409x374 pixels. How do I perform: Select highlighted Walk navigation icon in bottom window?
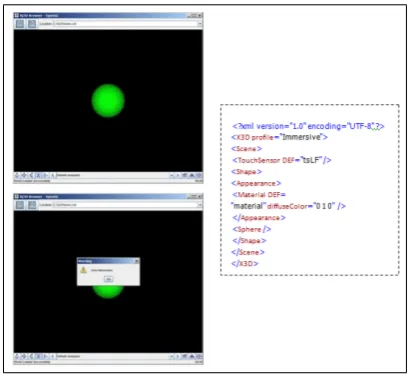pyautogui.click(x=38, y=356)
